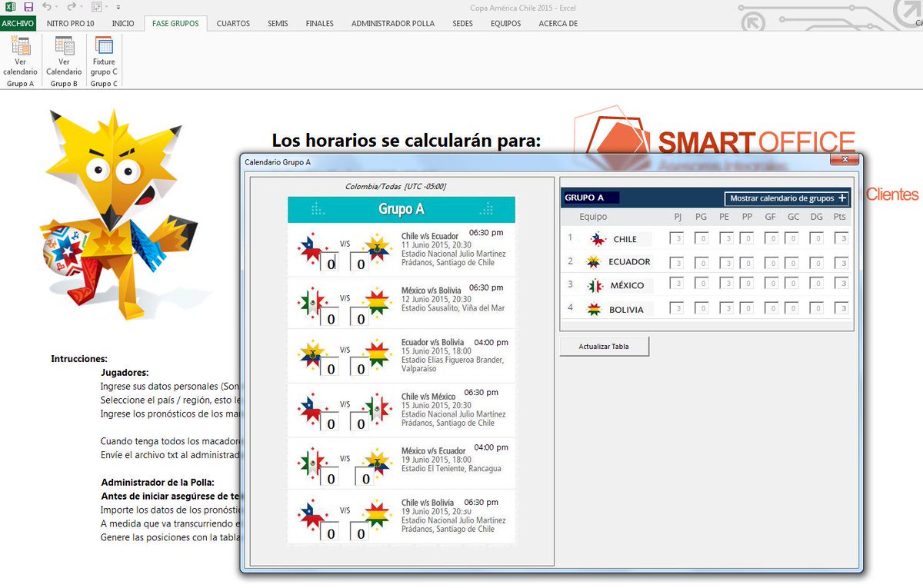This screenshot has height=588, width=923.
Task: Click the Save icon in Quick Access Toolbar
Action: [28, 6]
